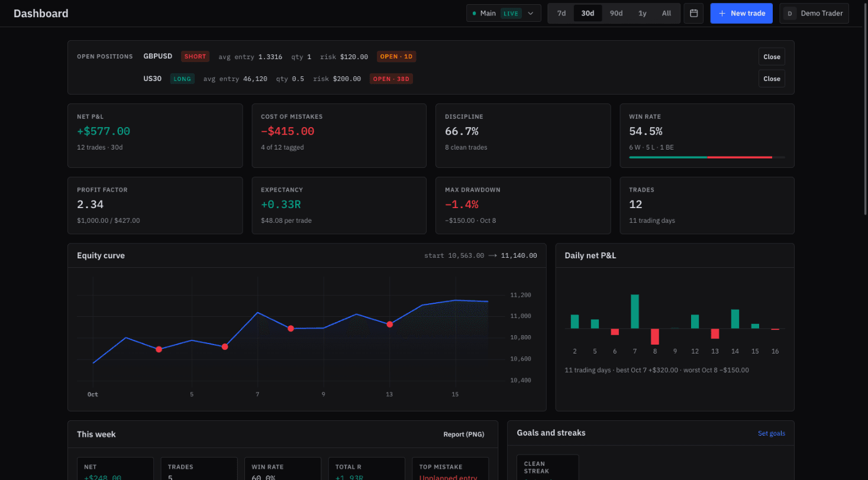This screenshot has height=480, width=868.
Task: Click the "GBPUSD" symbol in open positions
Action: (158, 57)
